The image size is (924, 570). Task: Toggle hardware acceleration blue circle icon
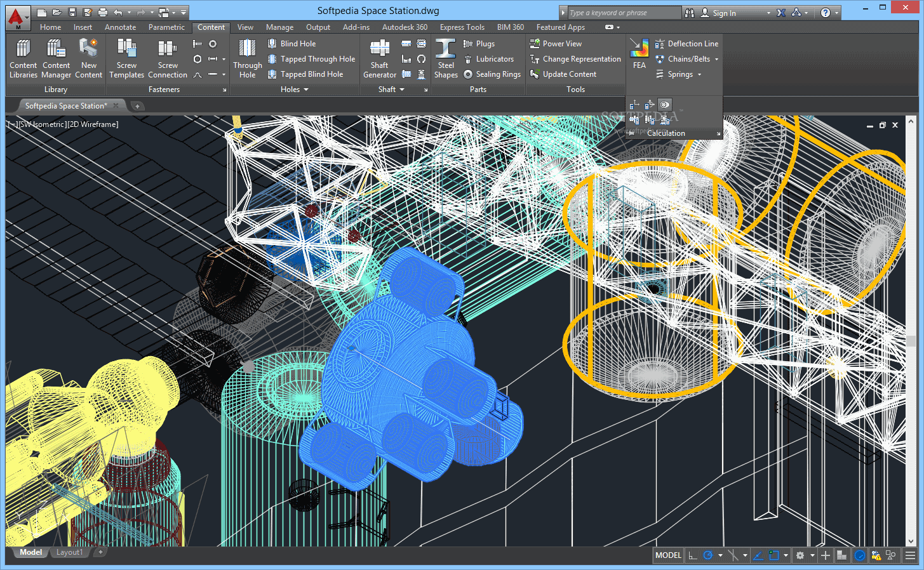pos(860,555)
